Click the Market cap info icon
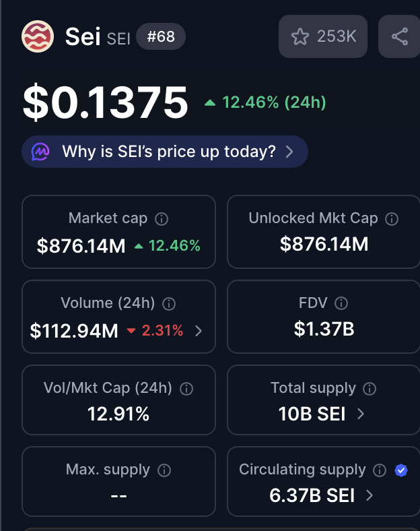Screen dimensions: 420x531 pos(162,219)
